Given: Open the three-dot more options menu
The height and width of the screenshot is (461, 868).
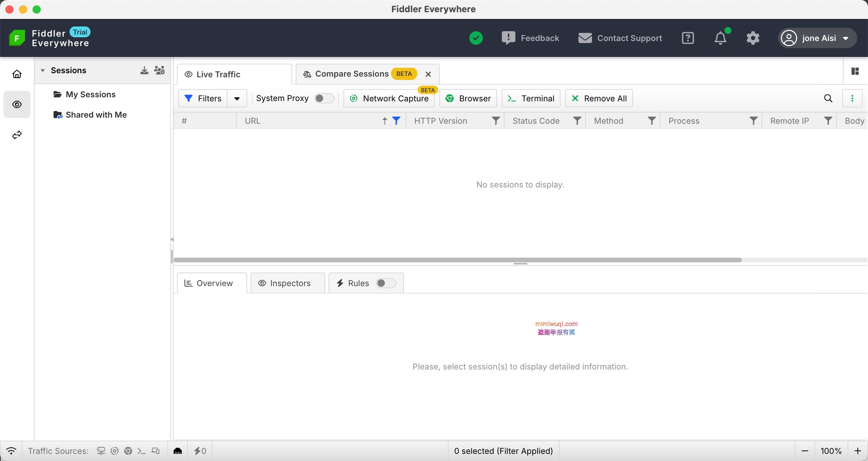Looking at the screenshot, I should pyautogui.click(x=852, y=98).
